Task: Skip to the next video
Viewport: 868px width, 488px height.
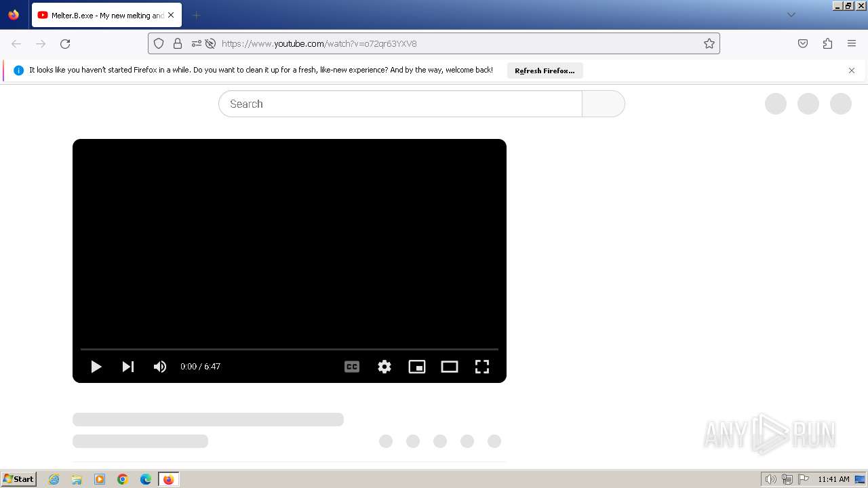Action: (x=127, y=367)
